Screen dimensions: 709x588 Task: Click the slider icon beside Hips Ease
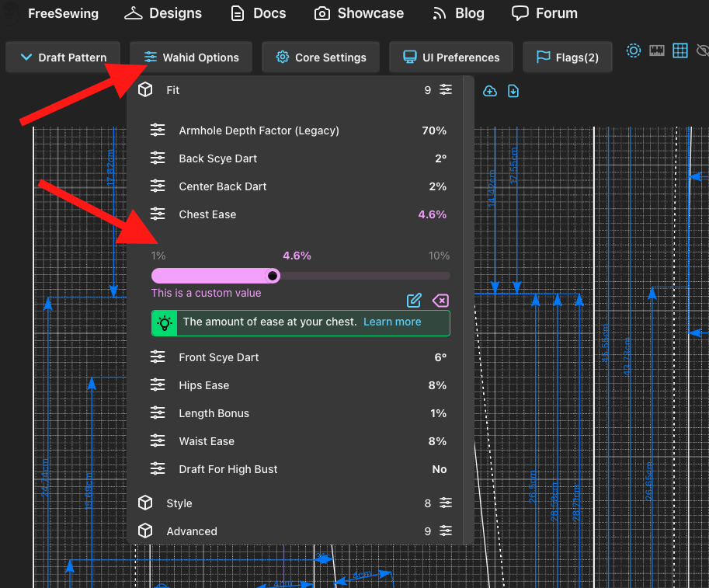[x=158, y=385]
